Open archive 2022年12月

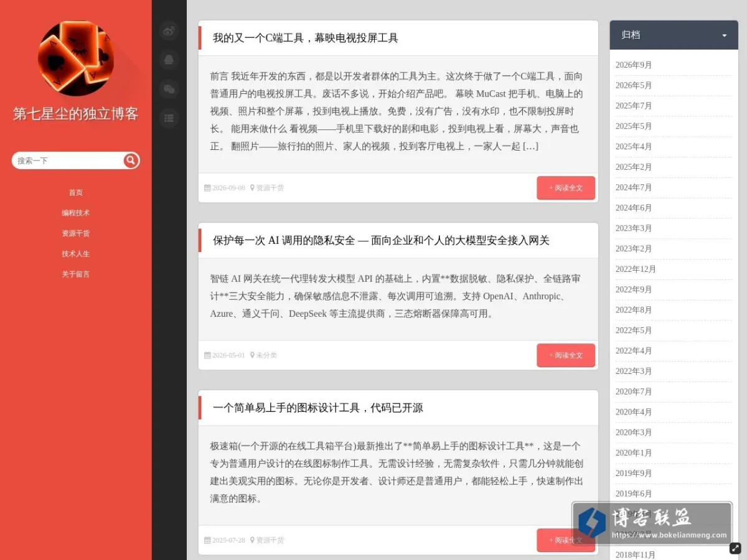pyautogui.click(x=636, y=269)
